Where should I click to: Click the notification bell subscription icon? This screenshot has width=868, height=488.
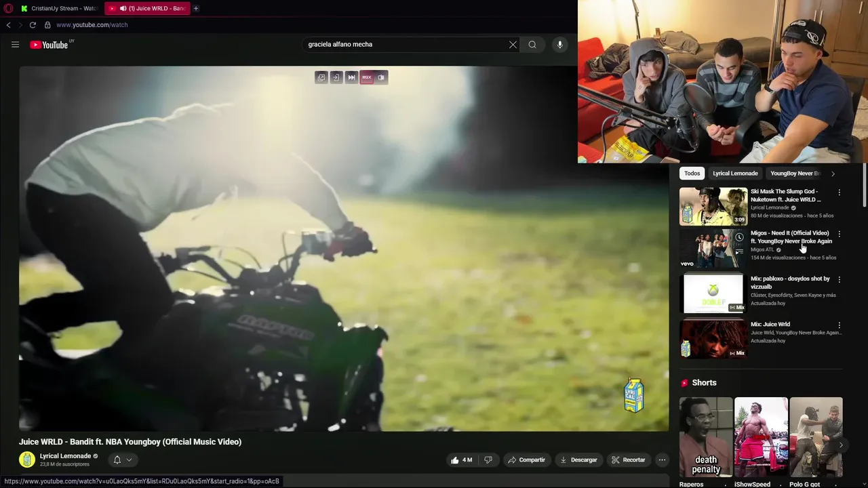click(x=117, y=460)
